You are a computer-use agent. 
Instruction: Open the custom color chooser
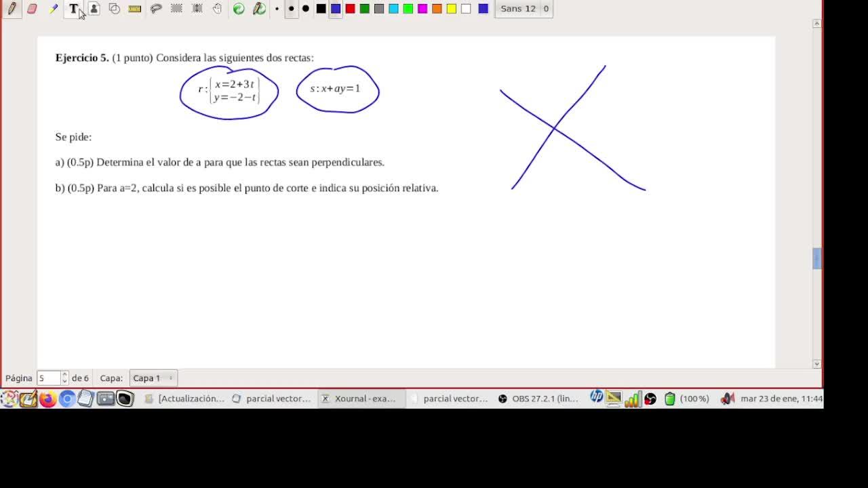coord(483,9)
